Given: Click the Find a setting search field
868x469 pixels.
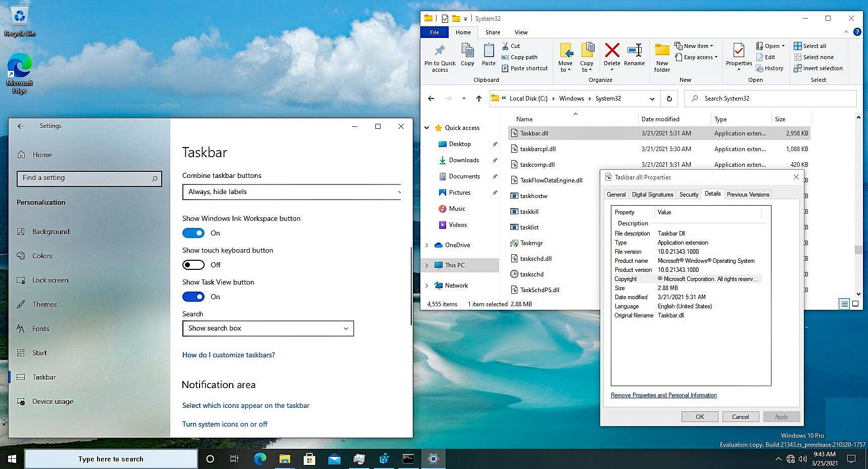Looking at the screenshot, I should [89, 178].
